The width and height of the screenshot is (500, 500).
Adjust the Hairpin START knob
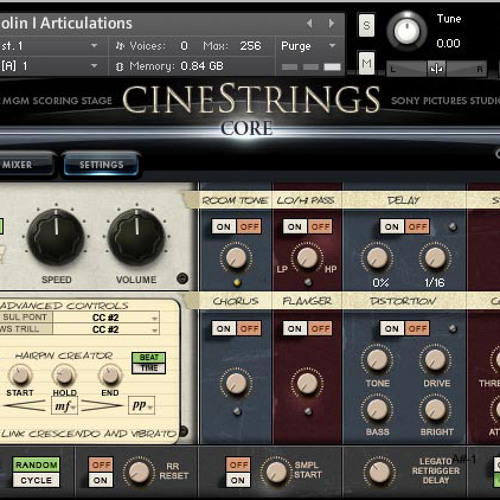point(20,375)
